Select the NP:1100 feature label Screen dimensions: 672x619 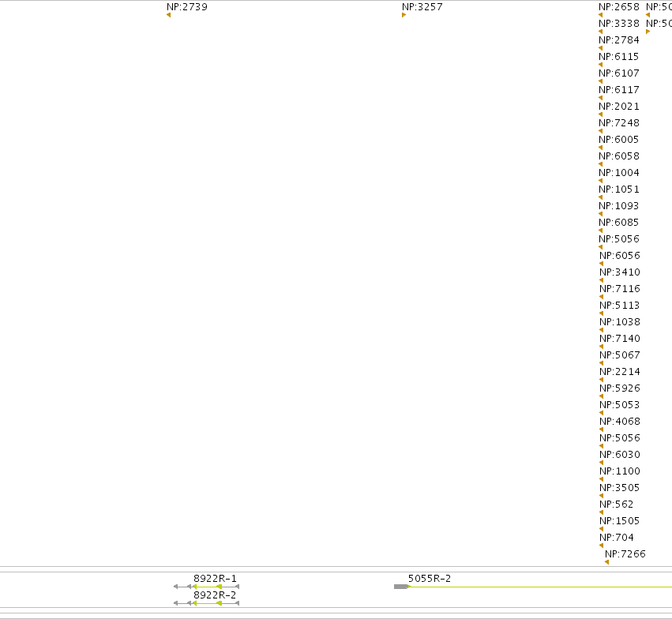pos(620,471)
